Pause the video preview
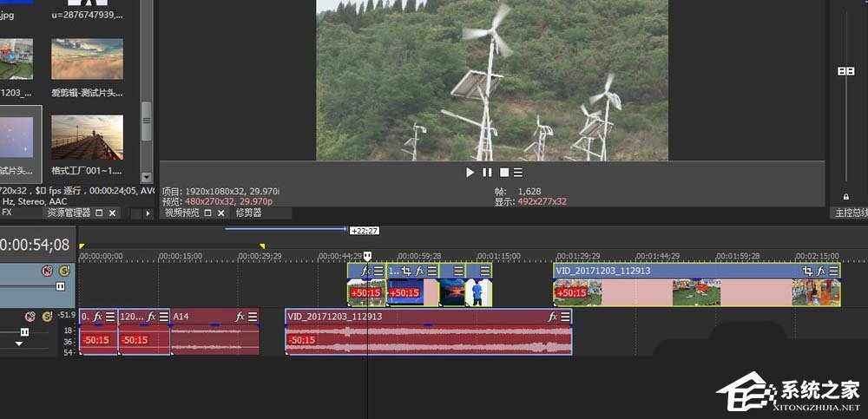The image size is (868, 419). 487,173
